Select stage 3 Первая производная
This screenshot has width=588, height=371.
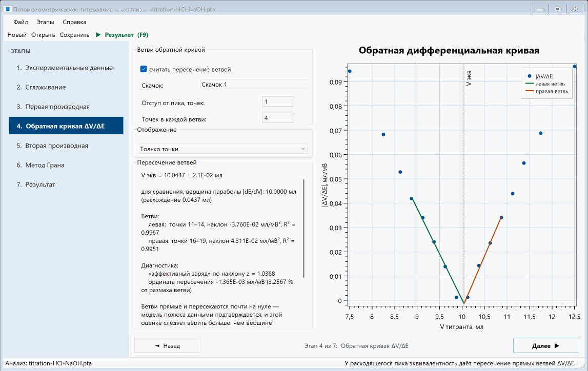click(x=66, y=107)
